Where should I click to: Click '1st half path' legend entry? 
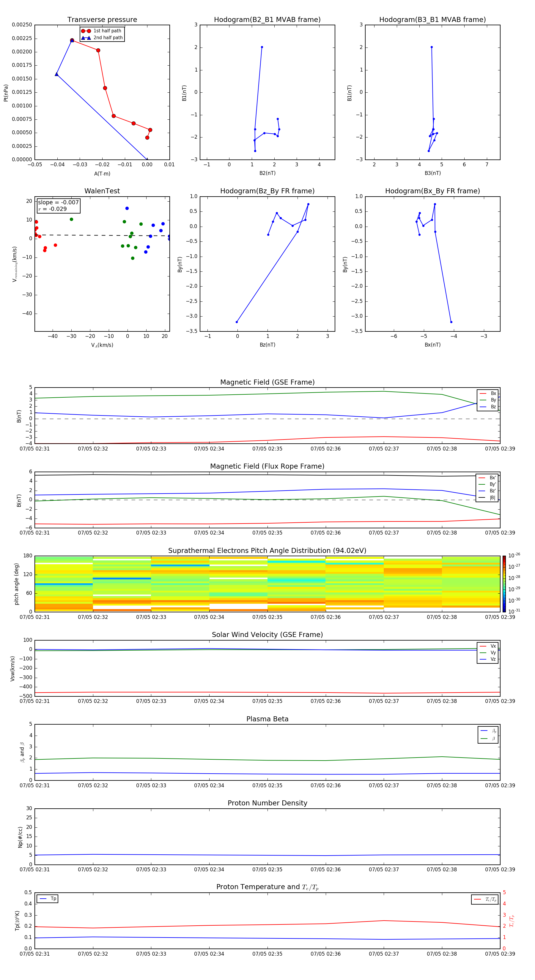tap(101, 31)
